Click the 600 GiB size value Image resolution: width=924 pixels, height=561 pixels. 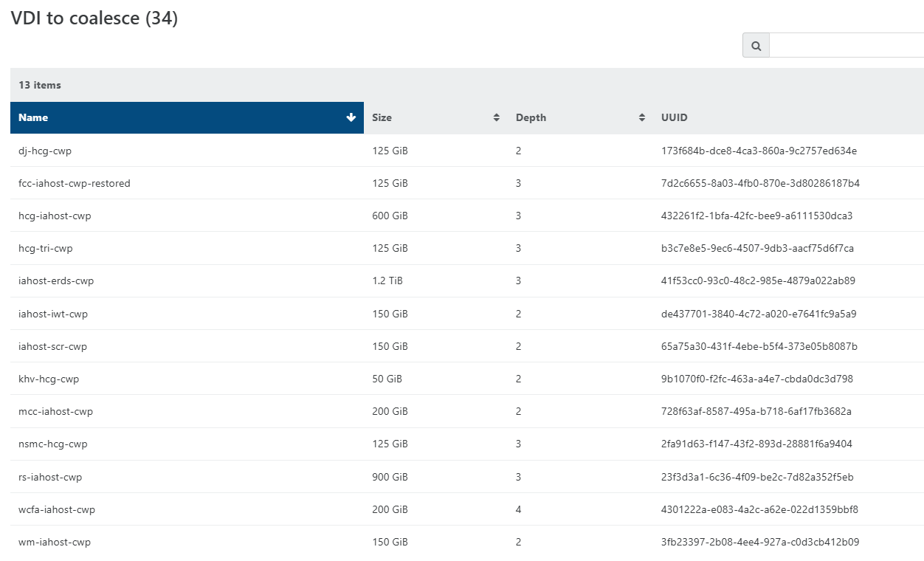390,216
